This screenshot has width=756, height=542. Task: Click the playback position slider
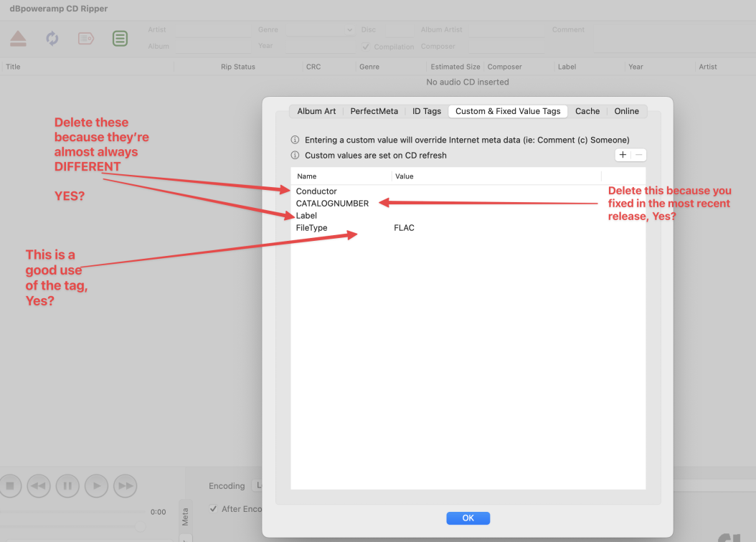(x=72, y=512)
